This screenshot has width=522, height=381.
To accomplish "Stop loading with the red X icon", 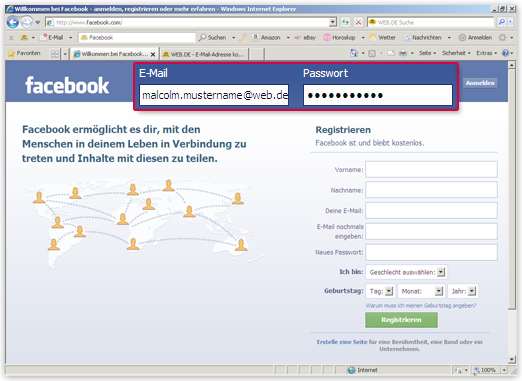I will click(x=358, y=22).
